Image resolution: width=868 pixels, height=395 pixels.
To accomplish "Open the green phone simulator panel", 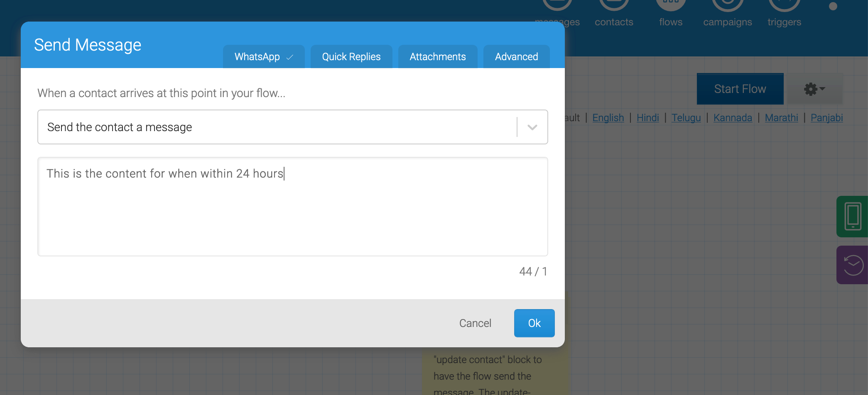I will [853, 216].
